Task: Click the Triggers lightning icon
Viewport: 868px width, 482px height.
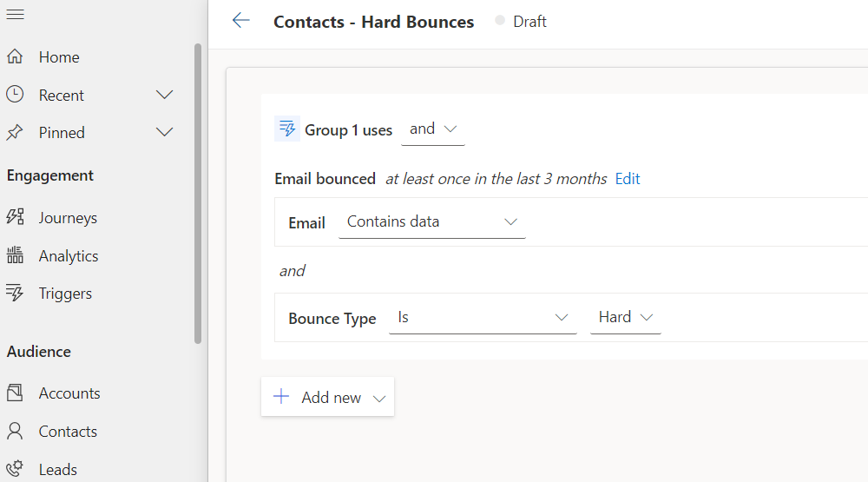Action: click(x=15, y=293)
